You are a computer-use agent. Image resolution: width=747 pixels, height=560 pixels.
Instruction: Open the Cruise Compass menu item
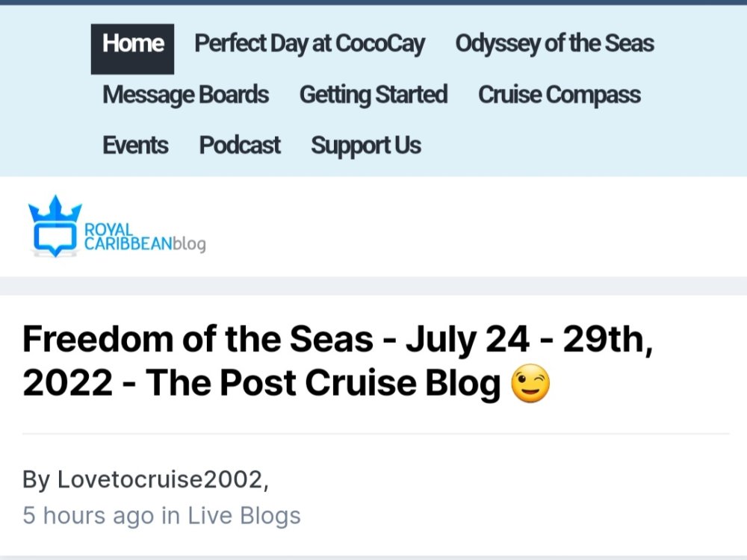point(560,95)
